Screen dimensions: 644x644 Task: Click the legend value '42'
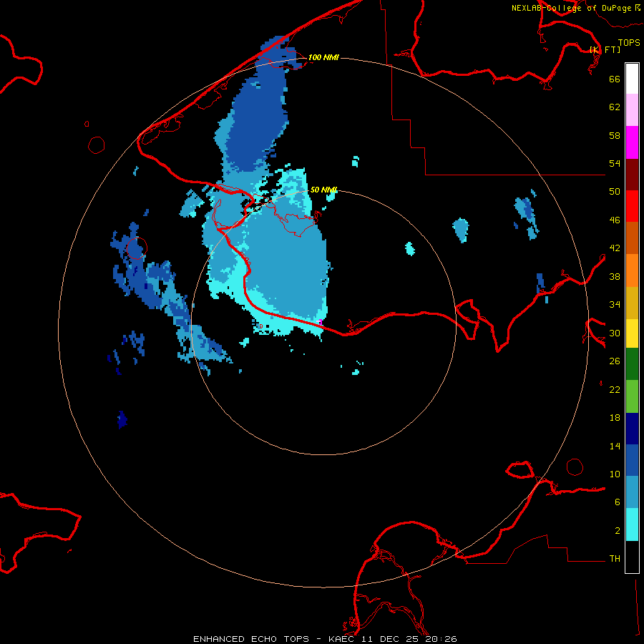click(x=615, y=248)
